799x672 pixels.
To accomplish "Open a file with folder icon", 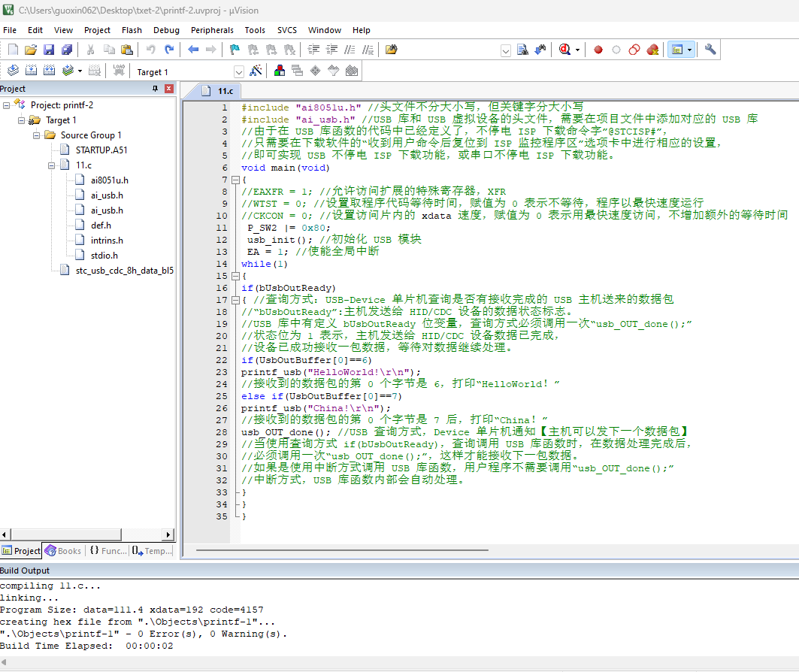I will [31, 50].
